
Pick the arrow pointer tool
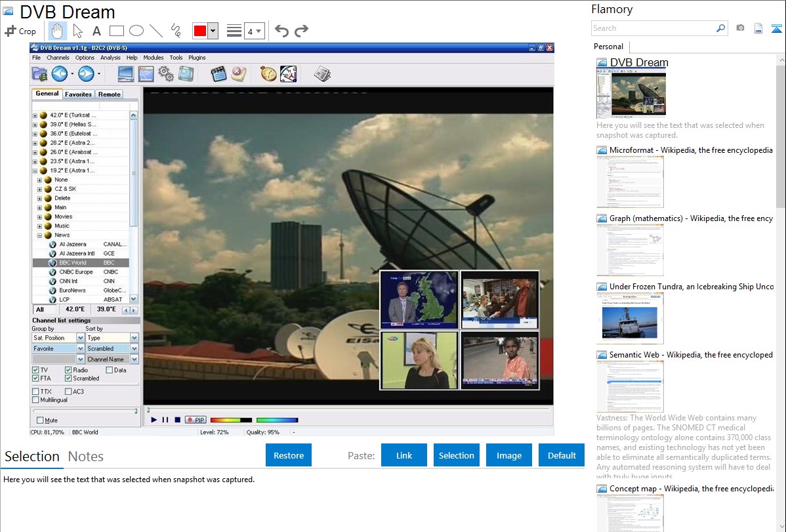(77, 30)
